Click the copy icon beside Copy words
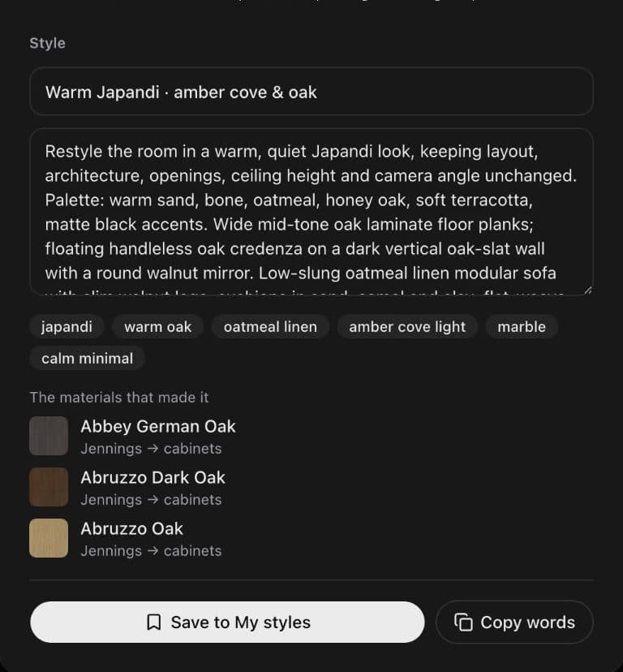This screenshot has width=623, height=672. pyautogui.click(x=463, y=622)
